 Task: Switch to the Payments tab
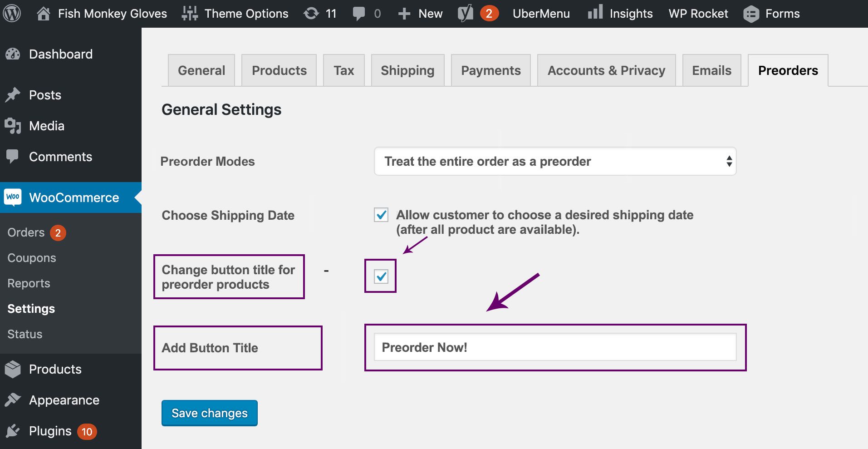(490, 70)
